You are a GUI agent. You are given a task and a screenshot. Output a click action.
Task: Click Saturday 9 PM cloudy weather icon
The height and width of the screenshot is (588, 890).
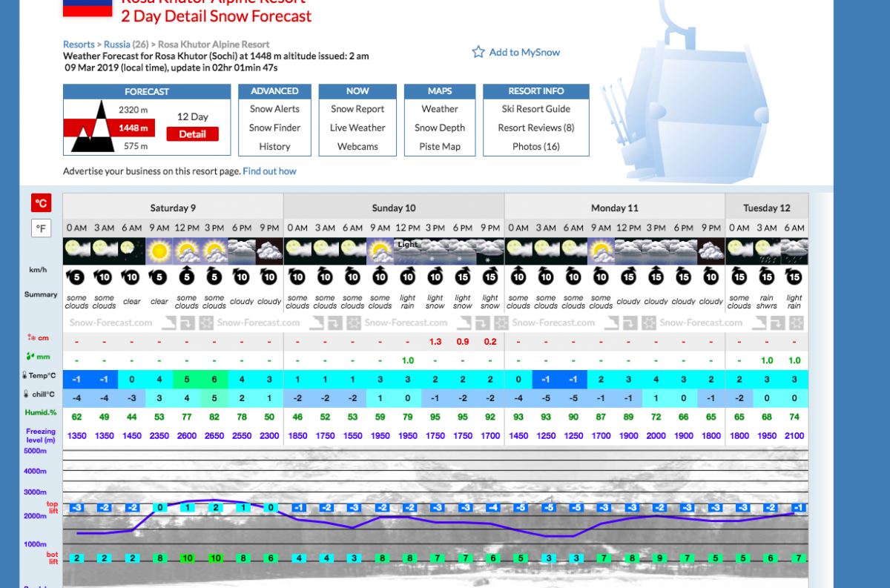(x=269, y=251)
